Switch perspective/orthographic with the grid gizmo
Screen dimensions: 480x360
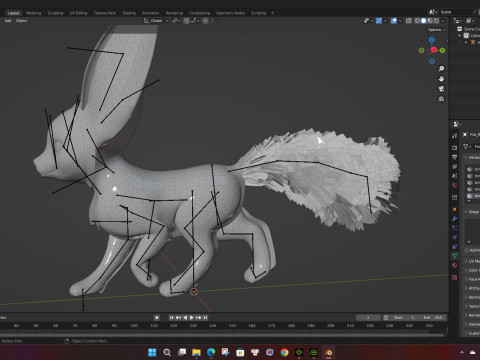[441, 99]
